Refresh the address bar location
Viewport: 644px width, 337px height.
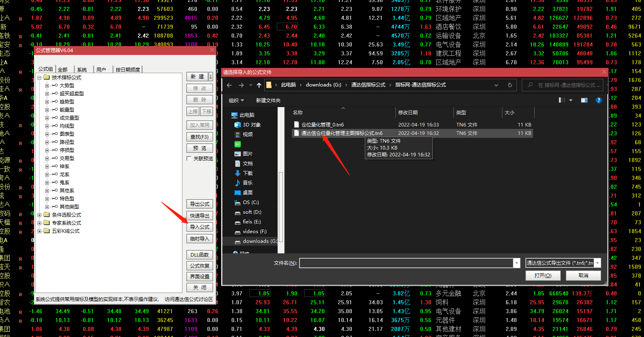pos(510,85)
